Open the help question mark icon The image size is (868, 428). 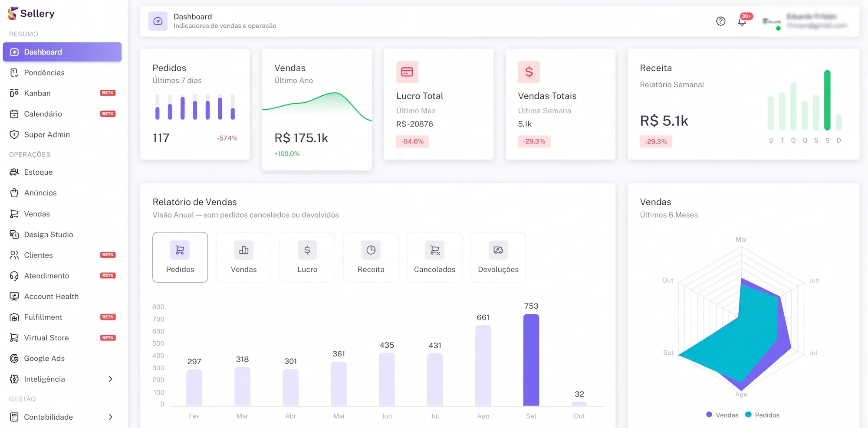coord(720,21)
